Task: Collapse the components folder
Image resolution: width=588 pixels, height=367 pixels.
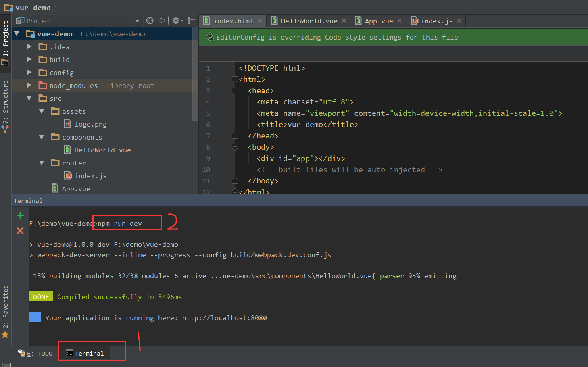Action: click(42, 137)
